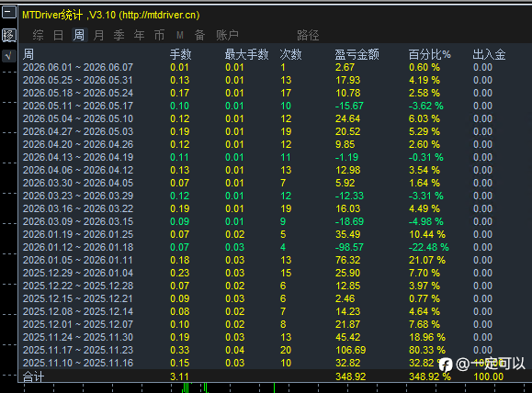The image size is (532, 393).
Task: Click the 路径 path button
Action: coord(308,35)
